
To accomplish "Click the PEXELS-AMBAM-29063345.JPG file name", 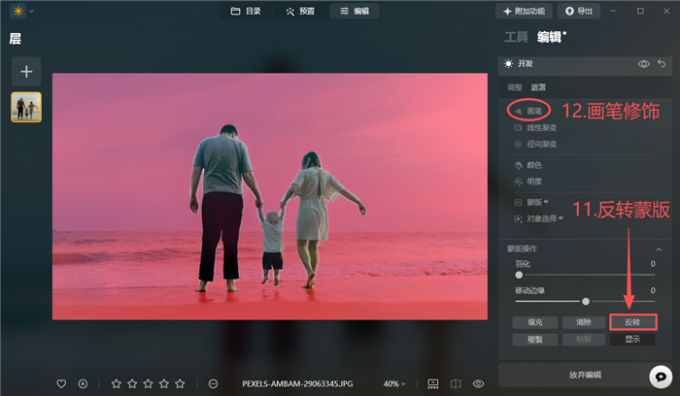I will [298, 384].
